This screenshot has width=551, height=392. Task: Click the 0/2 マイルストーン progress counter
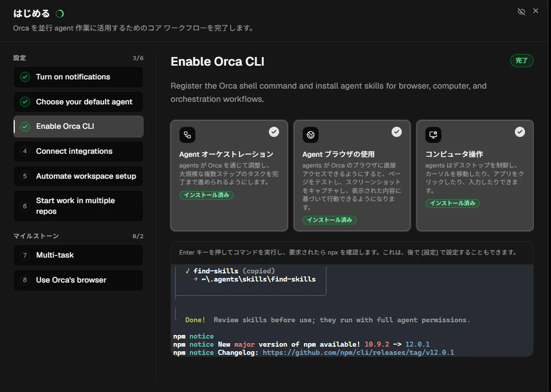[x=138, y=236]
